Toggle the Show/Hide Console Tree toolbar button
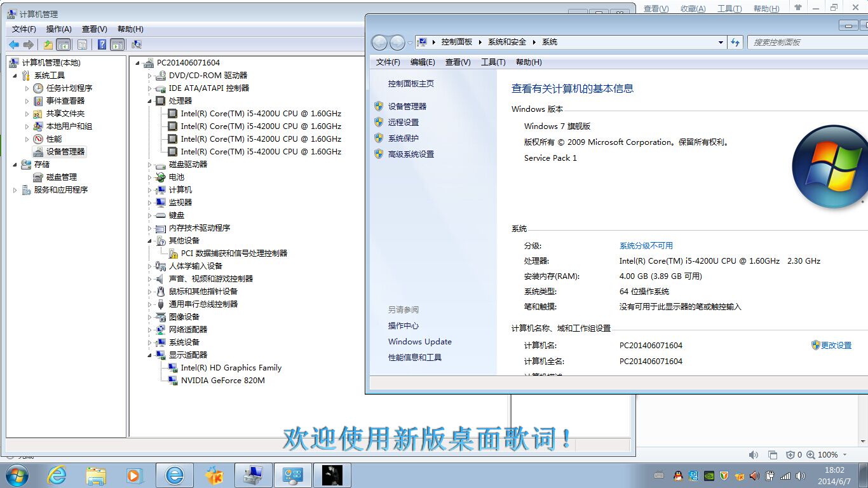 63,44
